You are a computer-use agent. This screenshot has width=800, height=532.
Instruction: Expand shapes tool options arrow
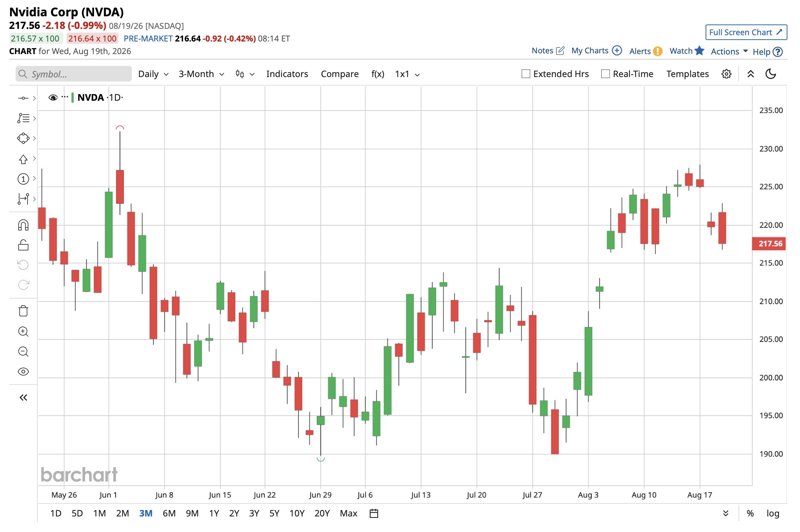(34, 138)
